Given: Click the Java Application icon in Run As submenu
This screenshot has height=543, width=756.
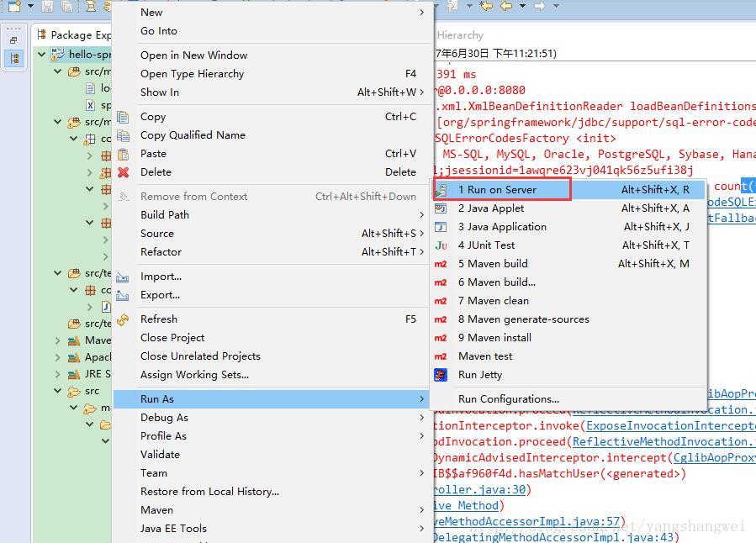Looking at the screenshot, I should click(440, 226).
